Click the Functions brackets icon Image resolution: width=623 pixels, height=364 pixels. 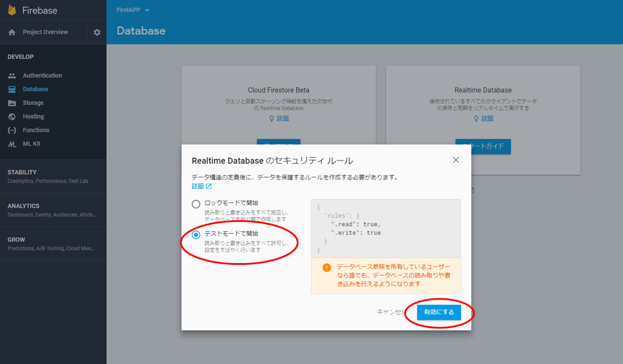(x=12, y=130)
